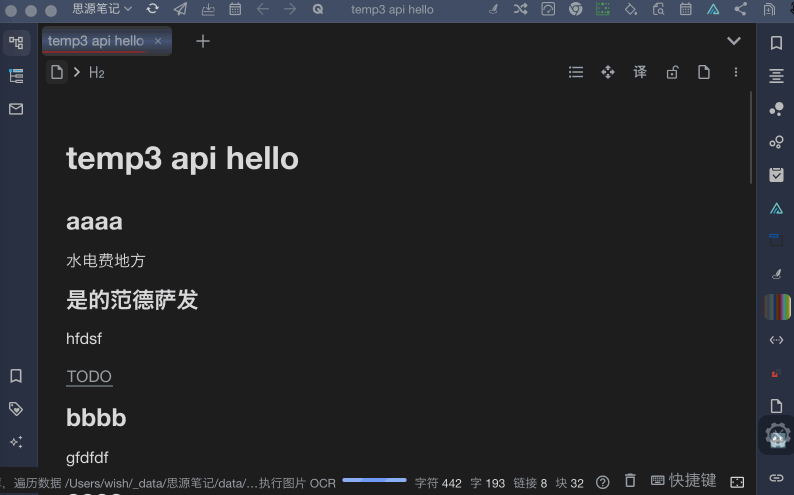
Task: Open the file tree panel icon in the left sidebar
Action: point(16,43)
